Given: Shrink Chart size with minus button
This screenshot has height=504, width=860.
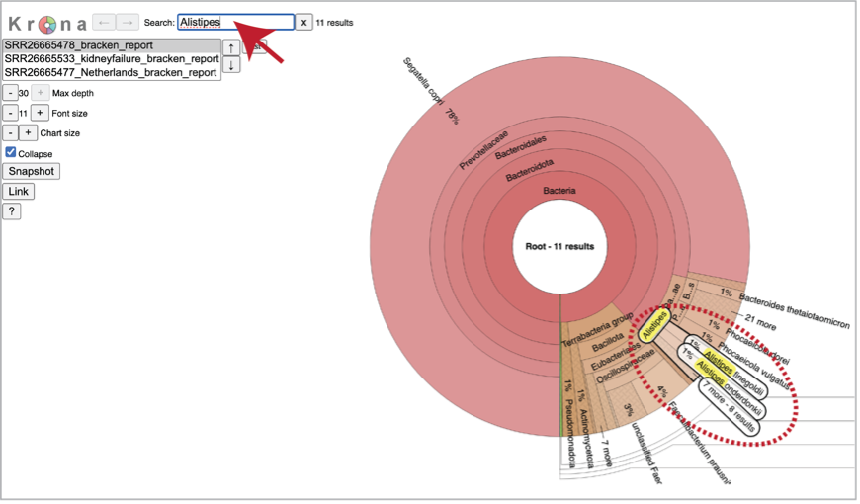Looking at the screenshot, I should pos(10,133).
